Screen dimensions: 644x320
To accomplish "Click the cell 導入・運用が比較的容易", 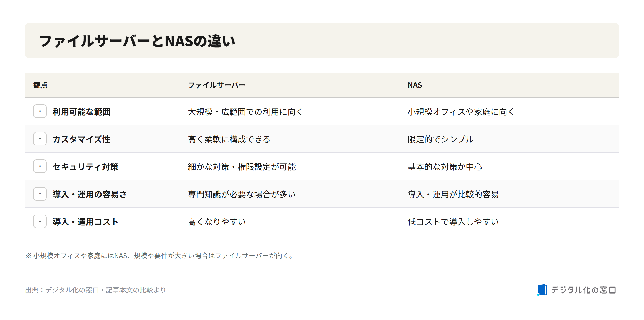I will pyautogui.click(x=453, y=194).
